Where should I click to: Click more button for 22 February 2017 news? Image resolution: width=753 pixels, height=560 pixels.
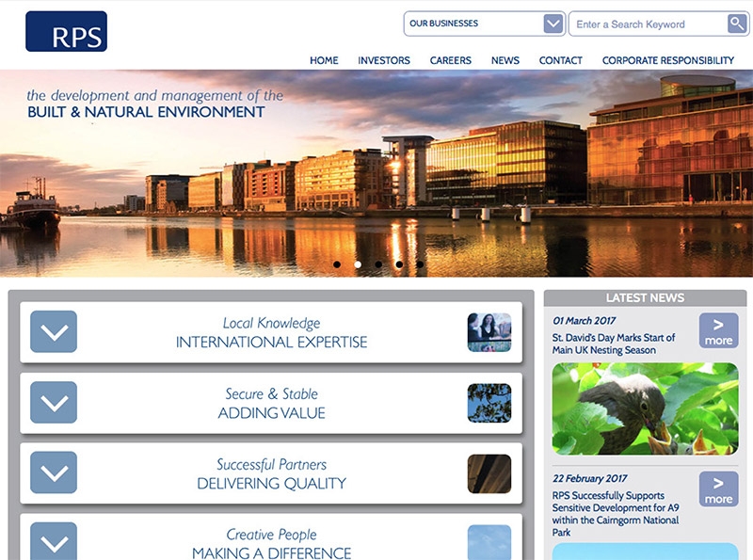click(x=718, y=488)
